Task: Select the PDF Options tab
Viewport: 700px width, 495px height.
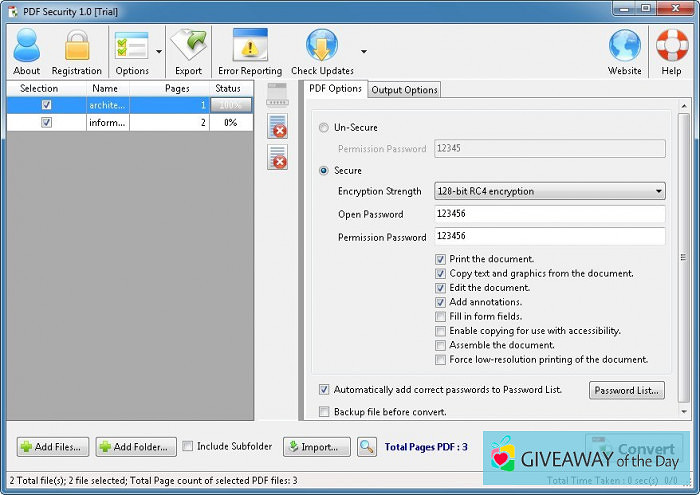Action: pos(335,89)
